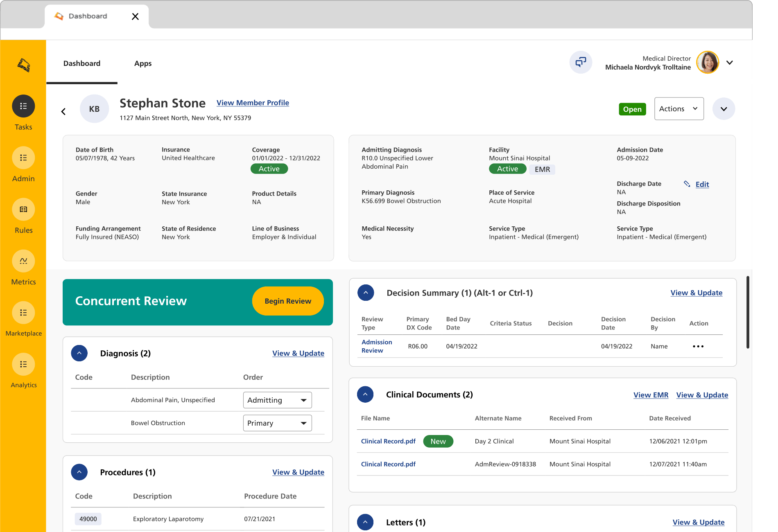The height and width of the screenshot is (532, 778).
Task: Open the Rules sidebar icon
Action: click(x=23, y=210)
